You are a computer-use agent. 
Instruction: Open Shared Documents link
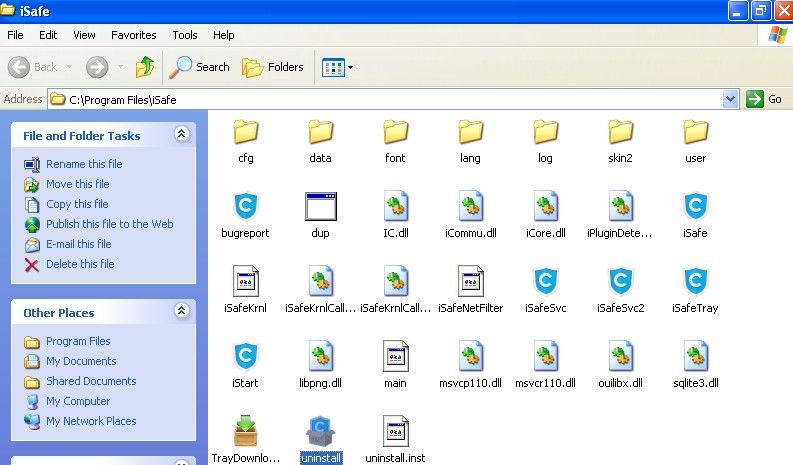coord(80,381)
